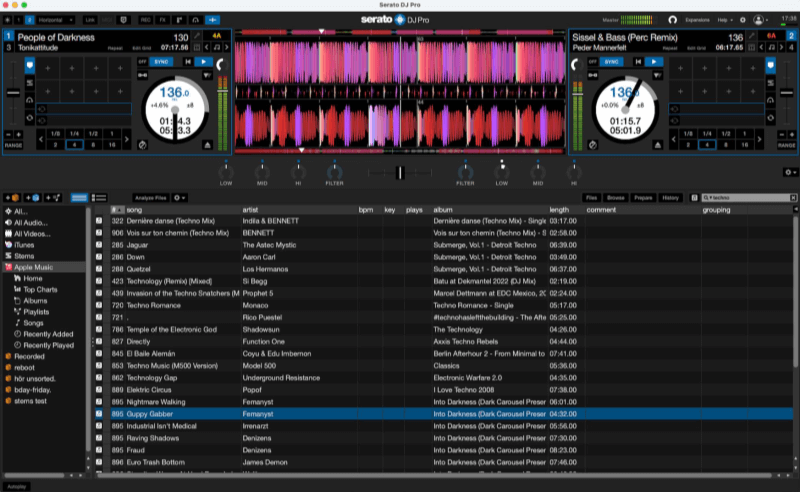Open the Help dropdown menu

[x=724, y=20]
